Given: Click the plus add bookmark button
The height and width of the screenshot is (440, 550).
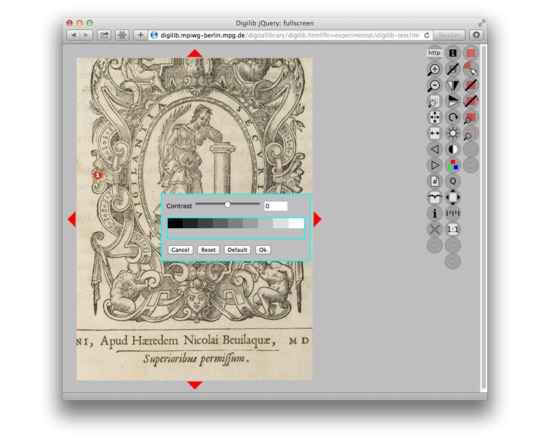Looking at the screenshot, I should coord(140,35).
